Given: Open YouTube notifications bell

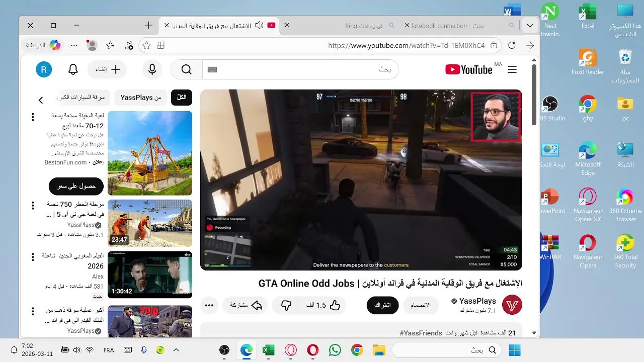Looking at the screenshot, I should click(73, 69).
